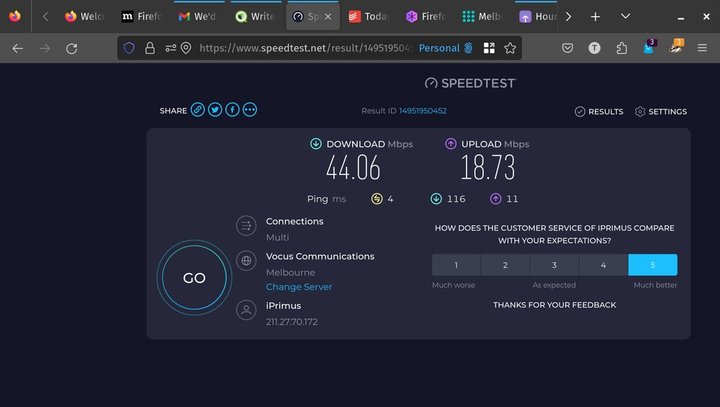The image size is (720, 407).
Task: Focus the speedtest.net URL address field
Action: click(305, 48)
